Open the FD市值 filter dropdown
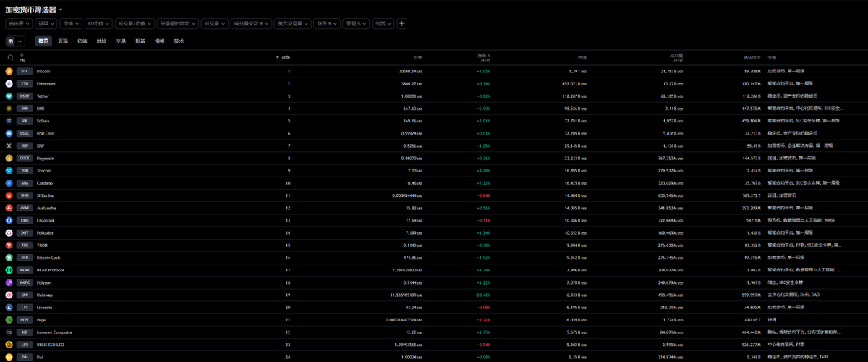Image resolution: width=868 pixels, height=362 pixels. tap(98, 24)
